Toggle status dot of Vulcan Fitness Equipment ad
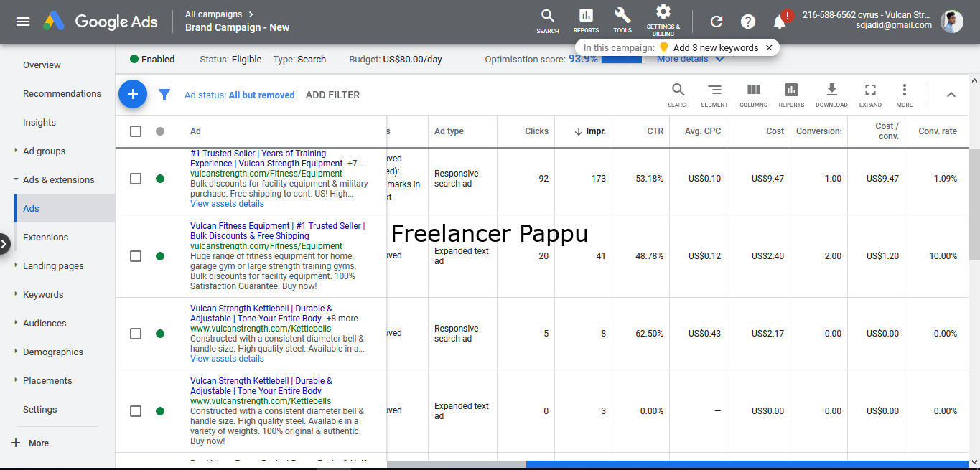 coord(160,256)
